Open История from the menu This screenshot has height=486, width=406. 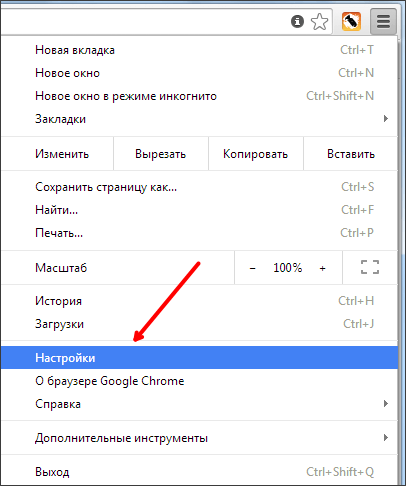pos(199,301)
